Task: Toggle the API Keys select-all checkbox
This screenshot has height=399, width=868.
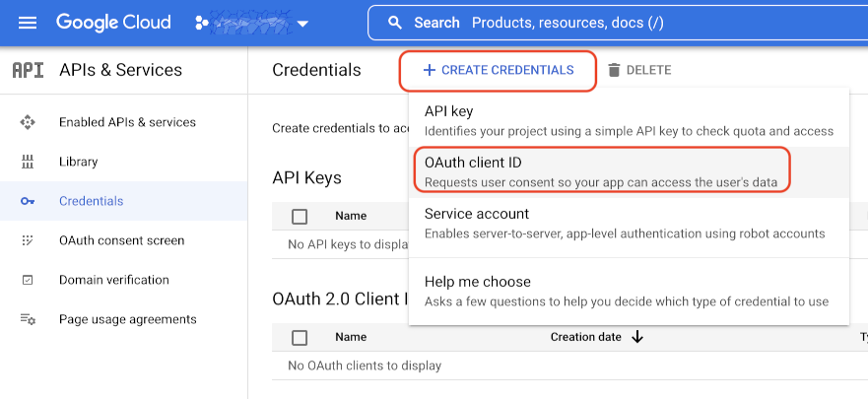Action: pos(300,216)
